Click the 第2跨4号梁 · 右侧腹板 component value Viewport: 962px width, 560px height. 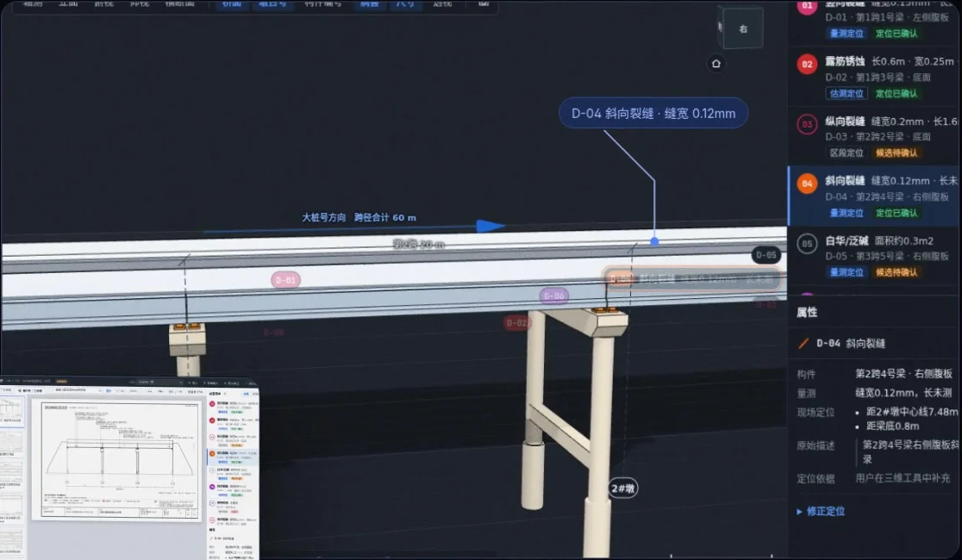pos(903,374)
